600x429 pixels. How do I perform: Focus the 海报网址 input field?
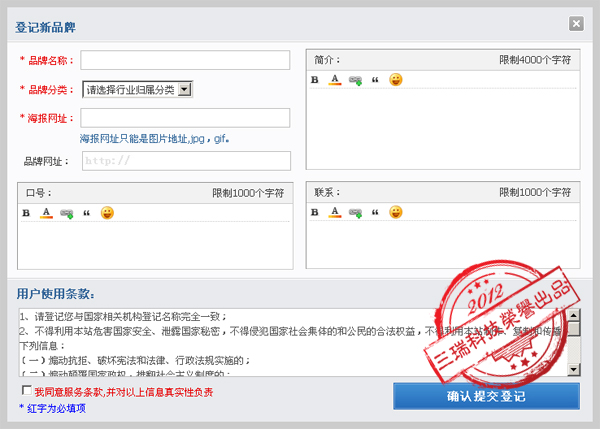pyautogui.click(x=185, y=118)
